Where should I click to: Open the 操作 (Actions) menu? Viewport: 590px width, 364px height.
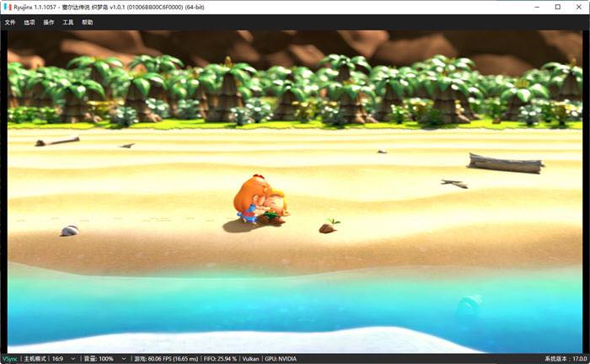coord(49,23)
